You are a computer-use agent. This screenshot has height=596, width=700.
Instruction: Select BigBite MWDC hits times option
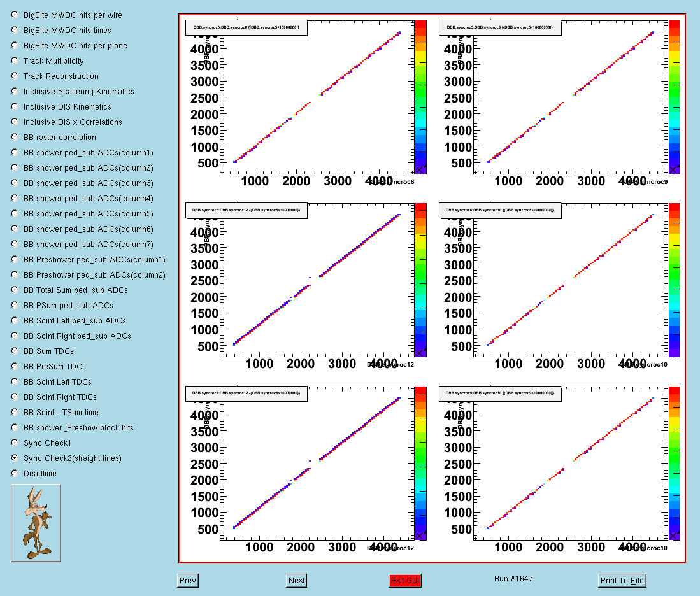[x=15, y=30]
